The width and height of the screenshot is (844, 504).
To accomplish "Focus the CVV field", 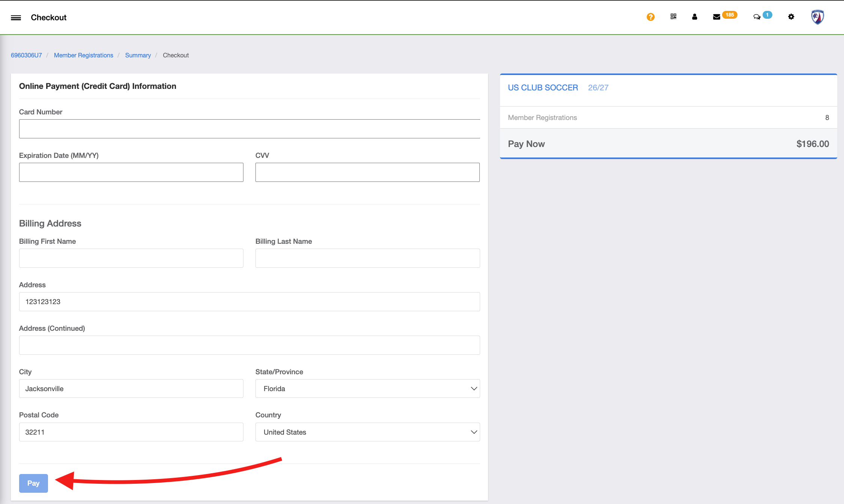I will (368, 172).
